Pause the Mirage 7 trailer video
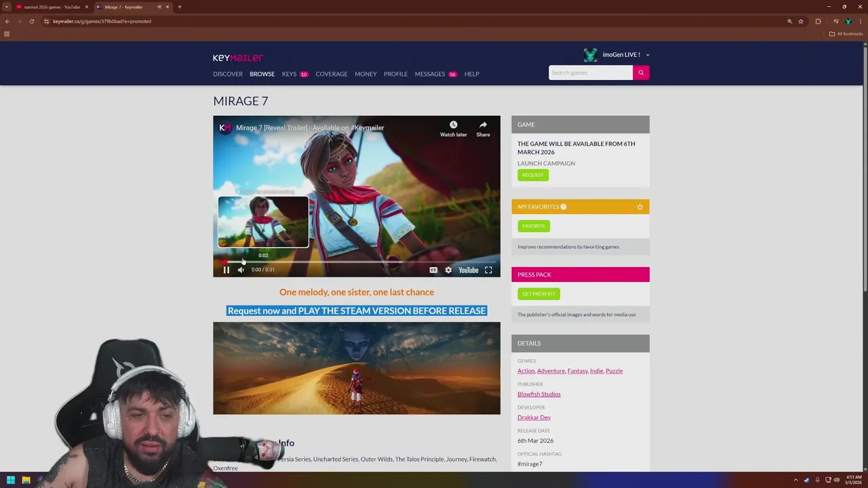The height and width of the screenshot is (488, 868). [226, 270]
